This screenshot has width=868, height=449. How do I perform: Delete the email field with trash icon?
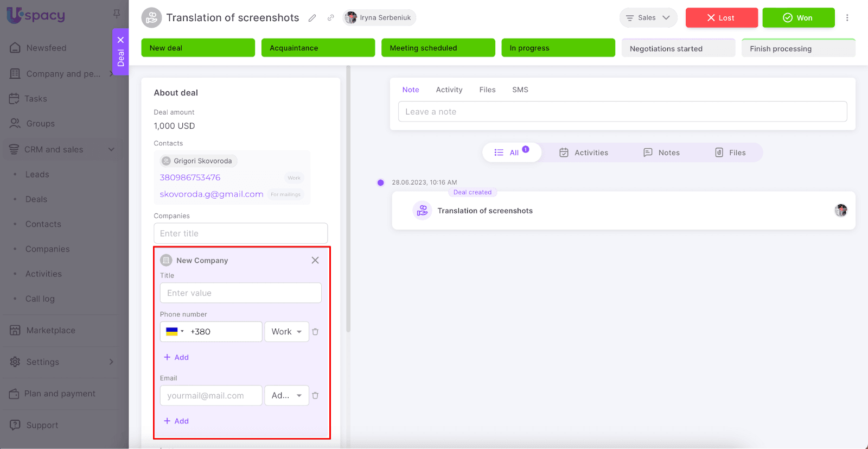coord(315,396)
